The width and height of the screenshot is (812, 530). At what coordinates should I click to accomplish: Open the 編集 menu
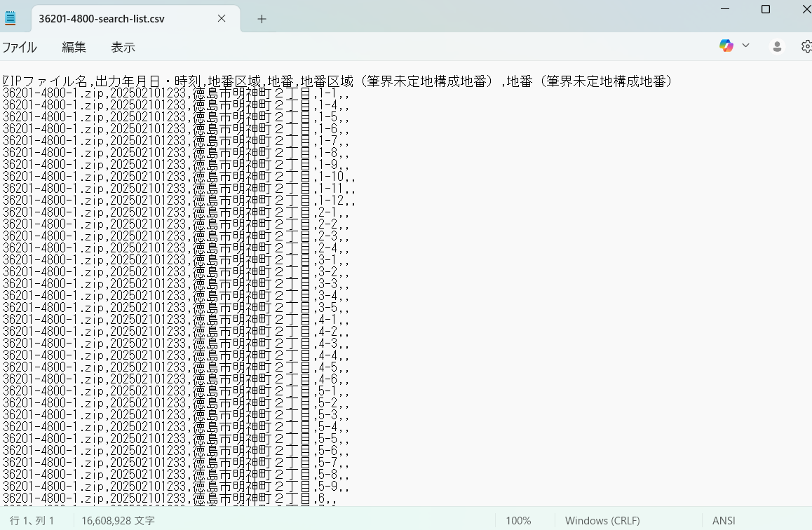pos(74,47)
